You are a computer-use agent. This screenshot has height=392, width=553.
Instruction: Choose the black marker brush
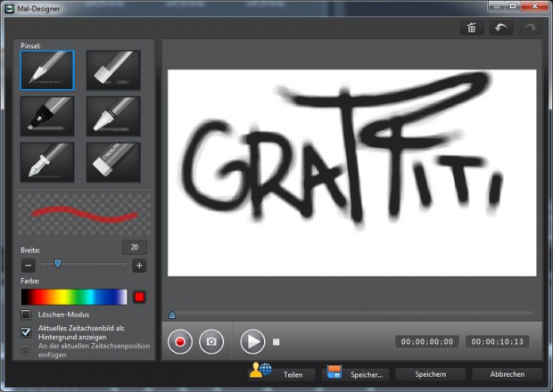(47, 116)
